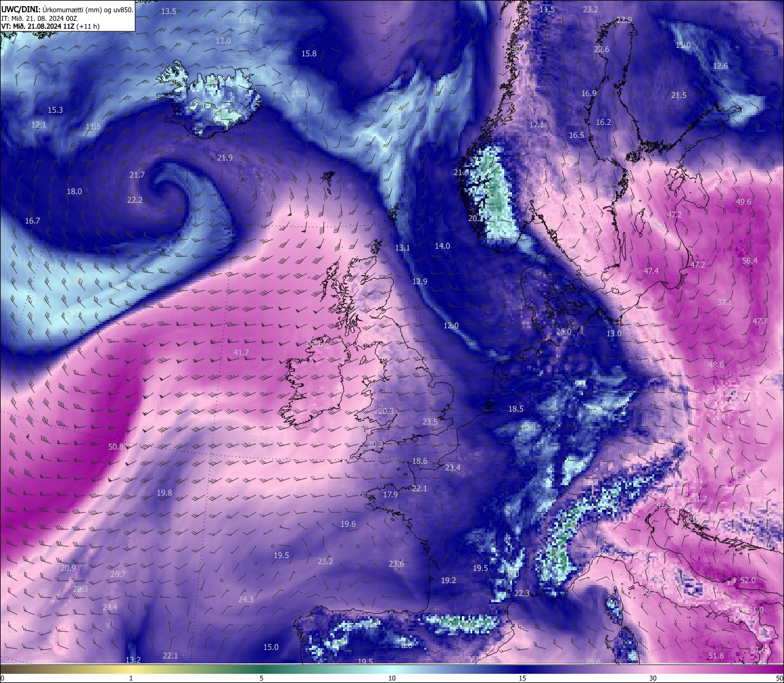Click the 51.8 value at the bottom
The height and width of the screenshot is (683, 784).
(716, 656)
